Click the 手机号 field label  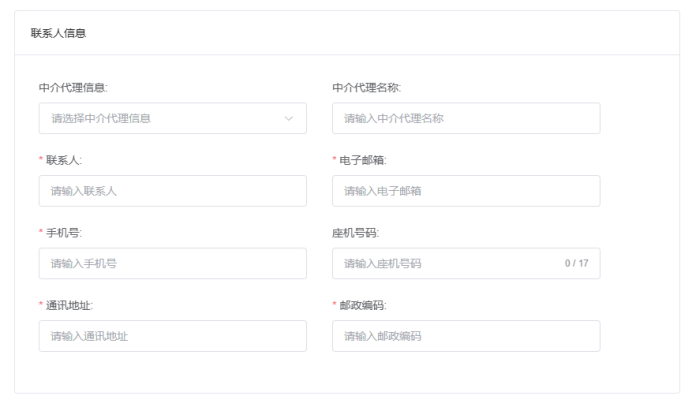[x=64, y=233]
